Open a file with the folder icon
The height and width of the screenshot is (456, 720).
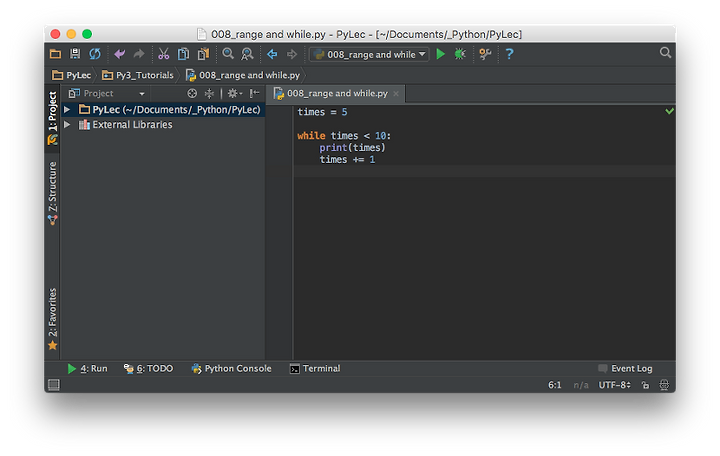coord(56,54)
